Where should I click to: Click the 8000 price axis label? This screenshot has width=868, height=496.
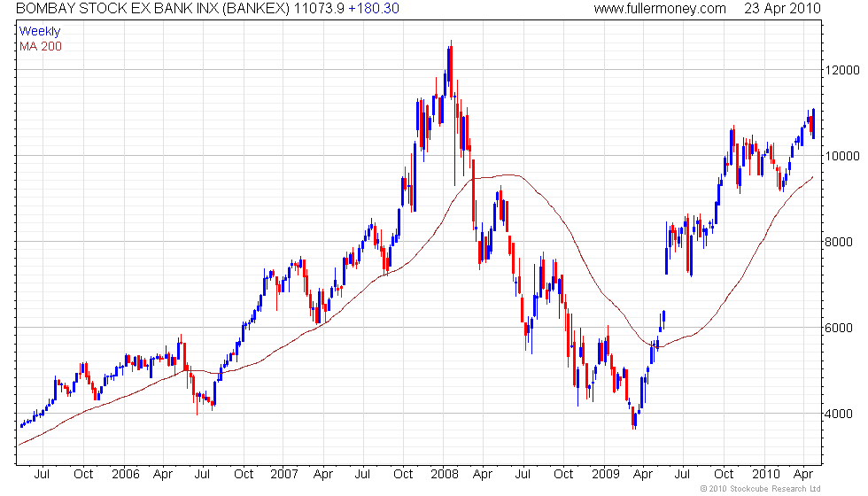click(x=839, y=242)
